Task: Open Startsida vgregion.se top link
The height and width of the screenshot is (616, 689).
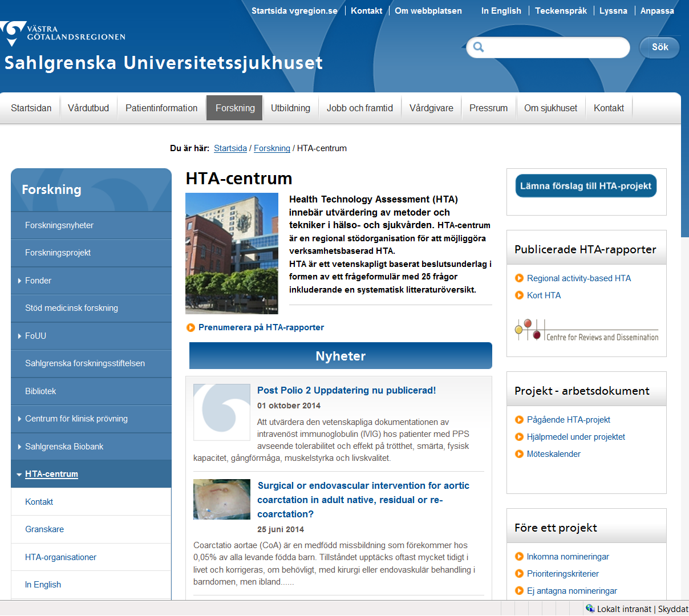Action: point(294,11)
